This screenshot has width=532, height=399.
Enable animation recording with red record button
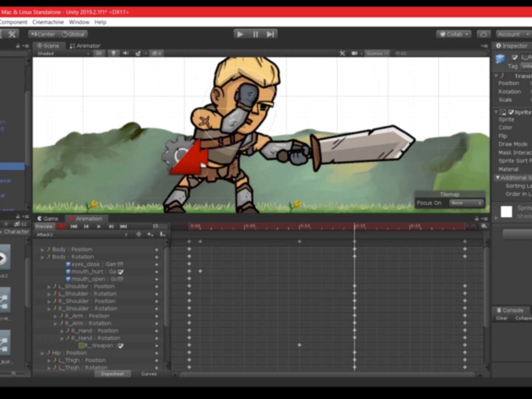click(x=61, y=226)
